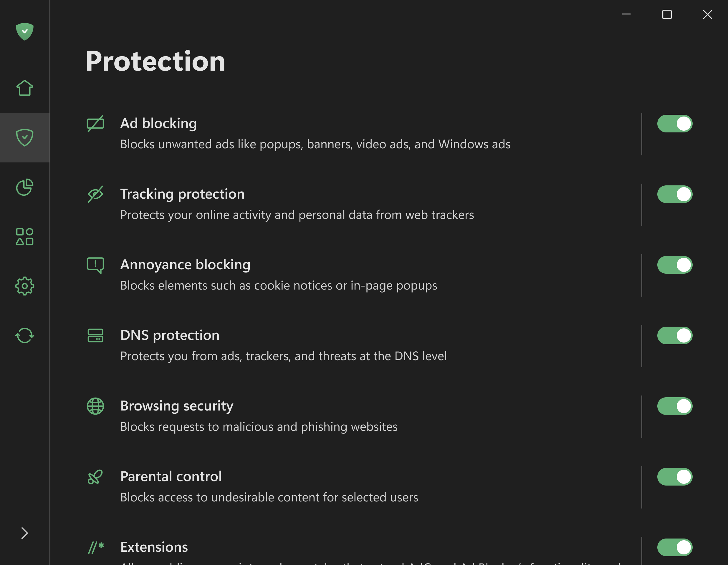Disable the Ad blocking toggle
Image resolution: width=728 pixels, height=565 pixels.
pyautogui.click(x=675, y=124)
